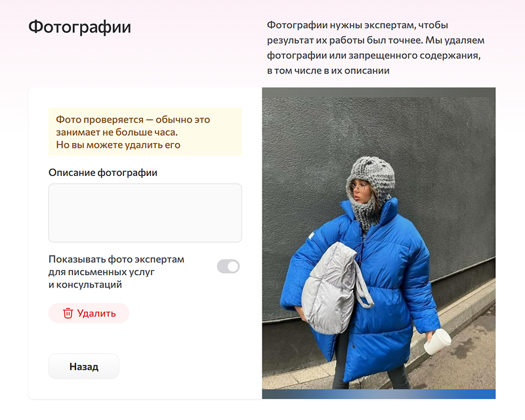Screen dimensions: 525x420
Task: Click the Описание фотографии field label
Action: [103, 173]
